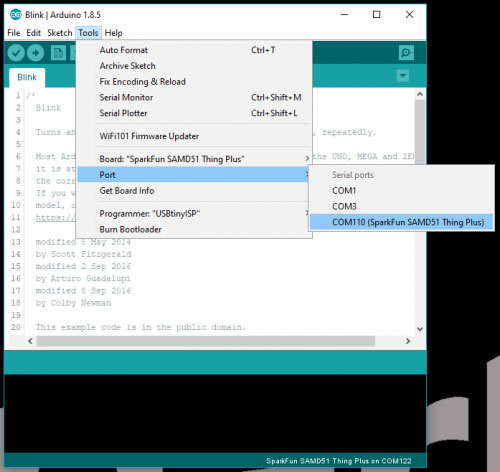Viewport: 500px width, 472px height.
Task: Select COM1 serial port
Action: click(x=401, y=191)
